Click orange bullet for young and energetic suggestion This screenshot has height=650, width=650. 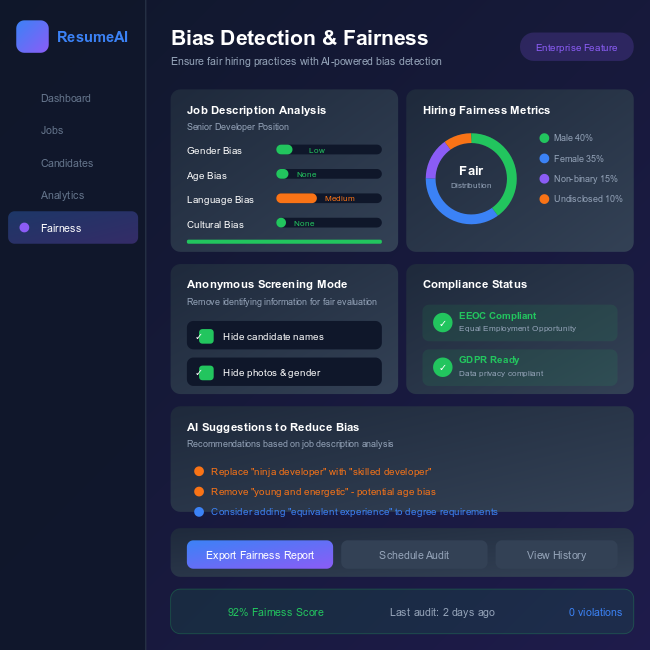[x=199, y=491]
